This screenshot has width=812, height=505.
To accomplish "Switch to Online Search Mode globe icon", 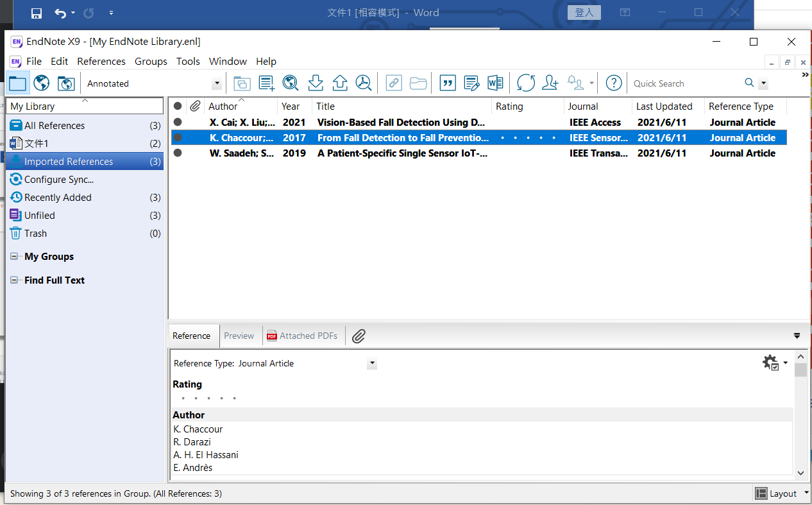I will 42,83.
